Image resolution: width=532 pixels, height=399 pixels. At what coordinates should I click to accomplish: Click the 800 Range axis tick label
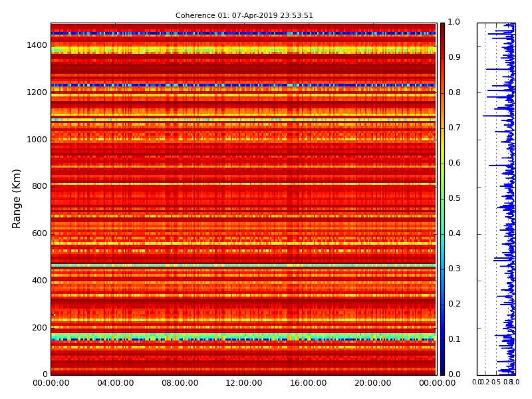tap(39, 186)
